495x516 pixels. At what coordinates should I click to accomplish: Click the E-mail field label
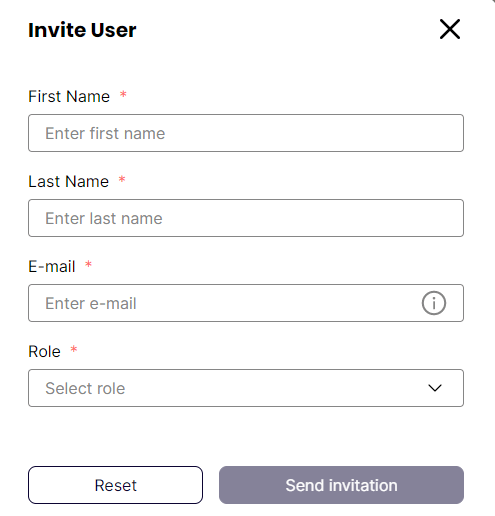52,266
